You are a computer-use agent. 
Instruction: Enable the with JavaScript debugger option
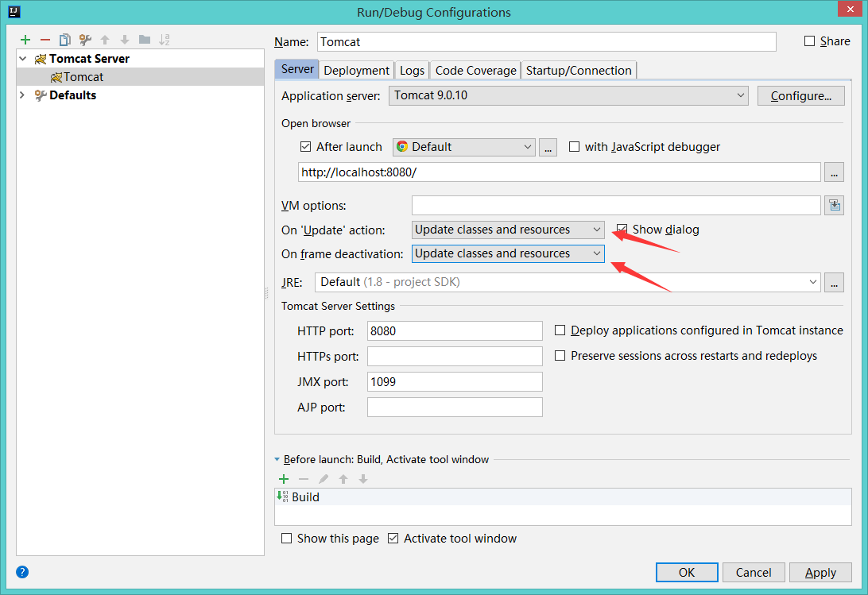click(575, 147)
